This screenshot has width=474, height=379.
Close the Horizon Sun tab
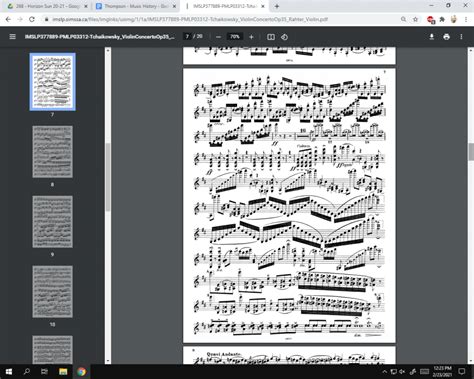[x=85, y=6]
